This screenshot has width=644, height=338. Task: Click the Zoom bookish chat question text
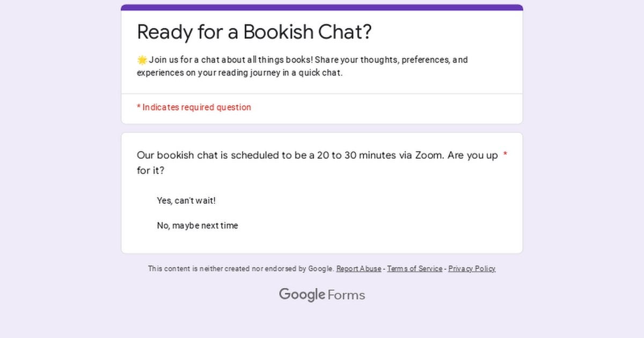(x=317, y=163)
